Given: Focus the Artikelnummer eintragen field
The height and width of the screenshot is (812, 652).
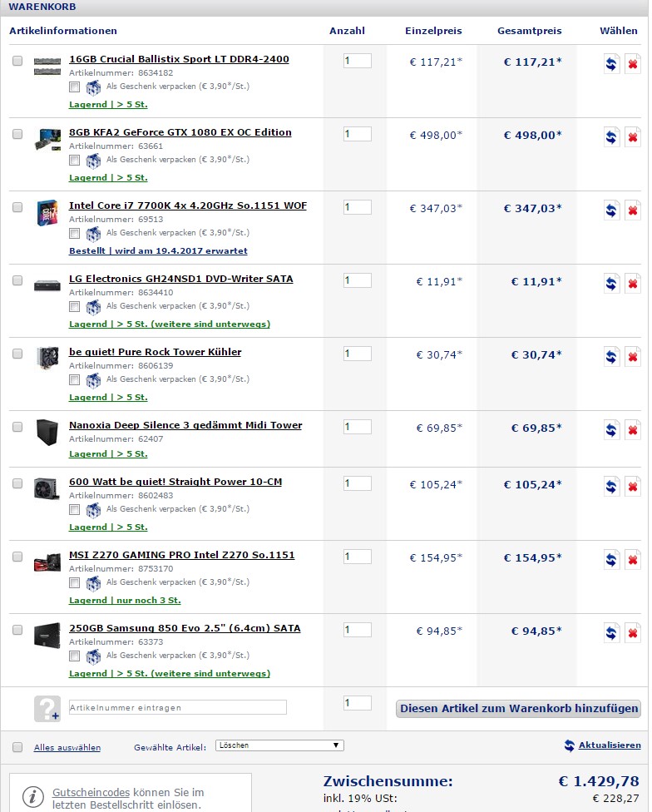Looking at the screenshot, I should [177, 707].
